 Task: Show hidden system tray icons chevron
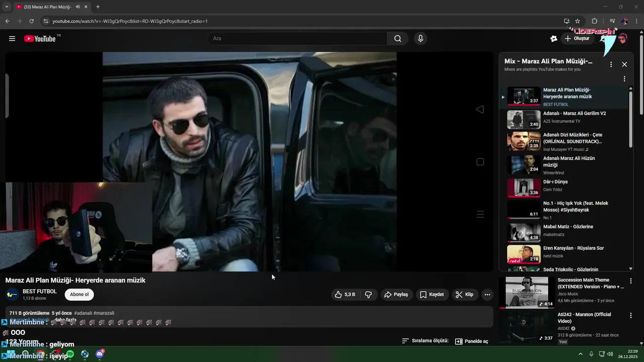click(x=580, y=354)
